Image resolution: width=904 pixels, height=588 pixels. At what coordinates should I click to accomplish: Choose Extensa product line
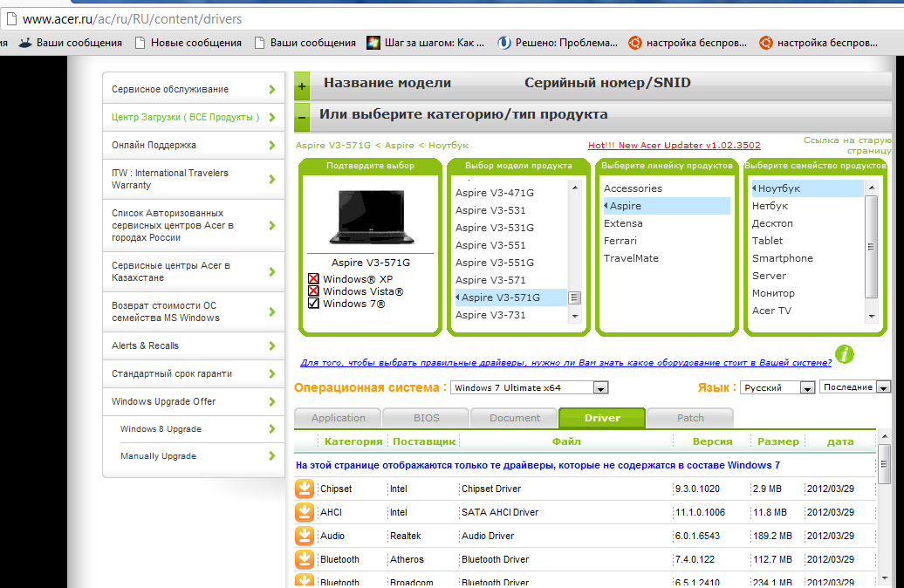pyautogui.click(x=623, y=223)
